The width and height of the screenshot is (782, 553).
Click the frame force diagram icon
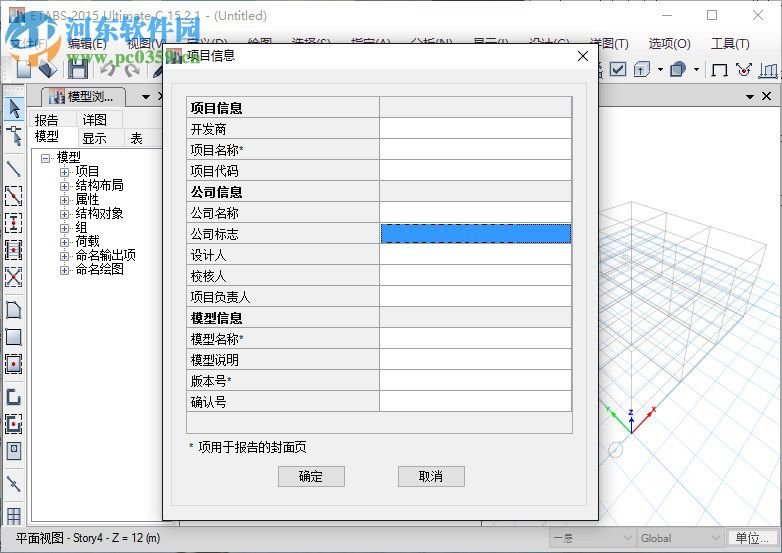point(768,70)
